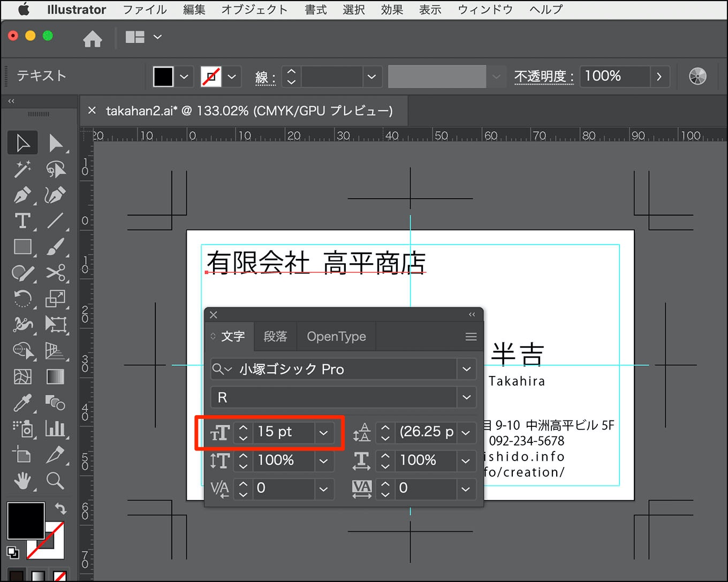The height and width of the screenshot is (582, 728).
Task: Click the 不透明度 opacity link
Action: click(544, 76)
